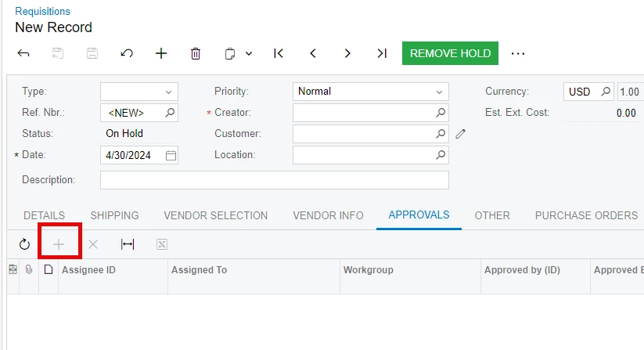Add a row in the approvals grid

(x=59, y=244)
